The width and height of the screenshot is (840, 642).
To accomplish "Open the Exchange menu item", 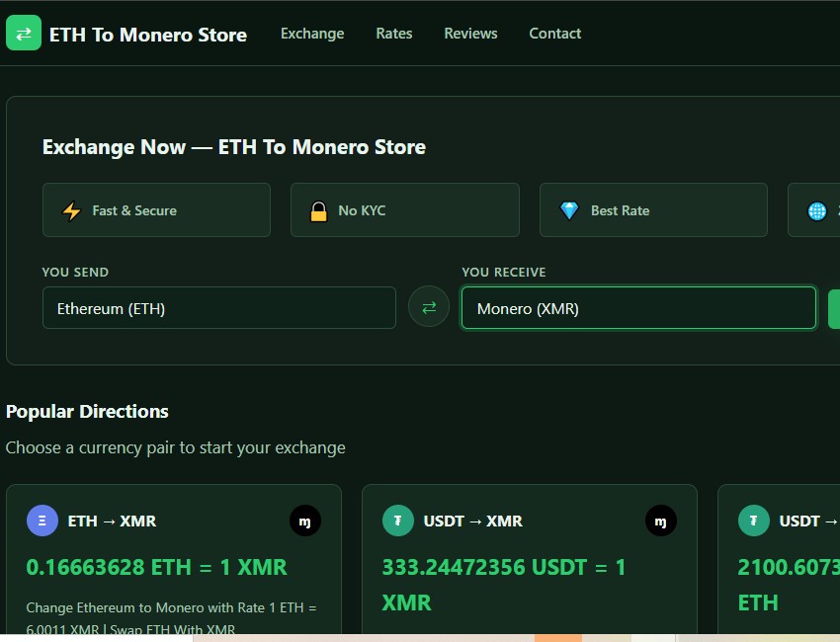I will click(312, 33).
